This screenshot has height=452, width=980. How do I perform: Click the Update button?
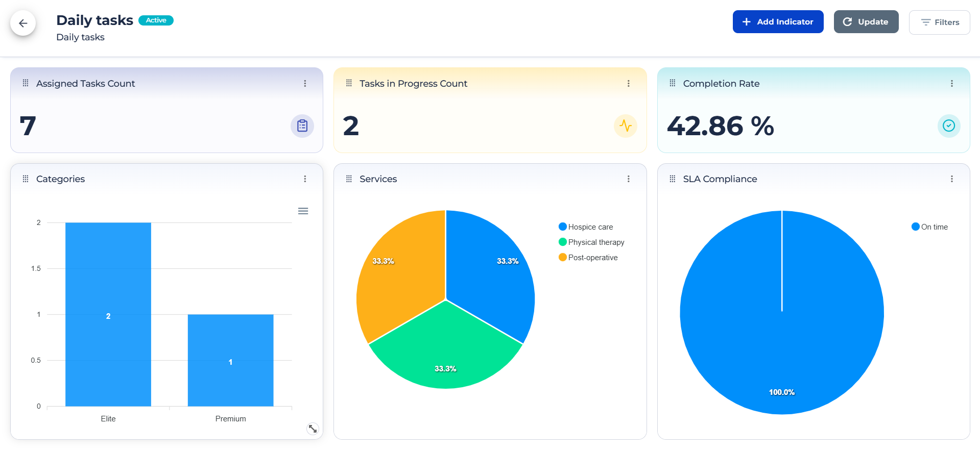(866, 22)
